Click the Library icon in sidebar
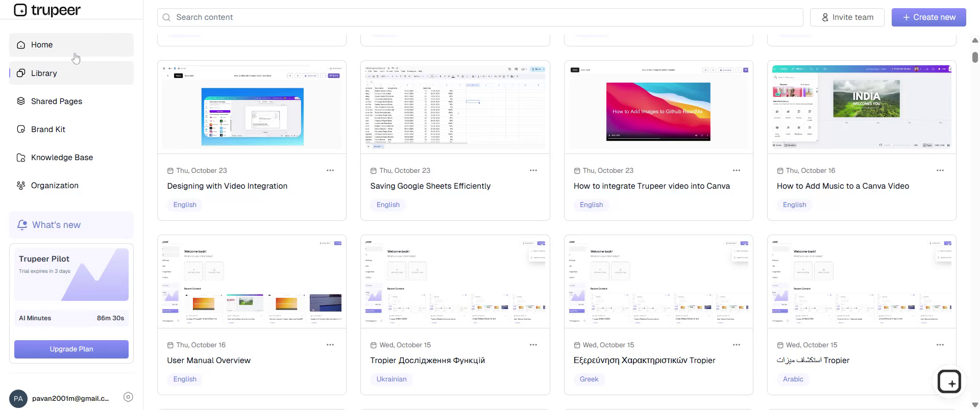Viewport: 980px width, 410px height. pos(21,73)
